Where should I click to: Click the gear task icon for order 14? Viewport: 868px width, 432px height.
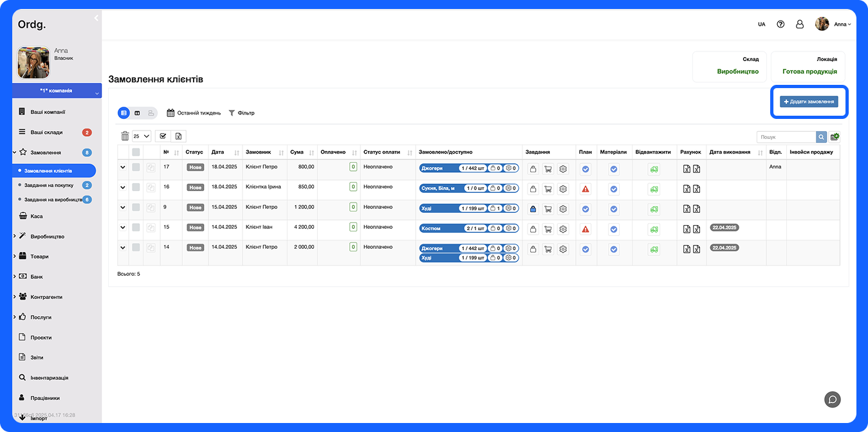click(x=563, y=249)
